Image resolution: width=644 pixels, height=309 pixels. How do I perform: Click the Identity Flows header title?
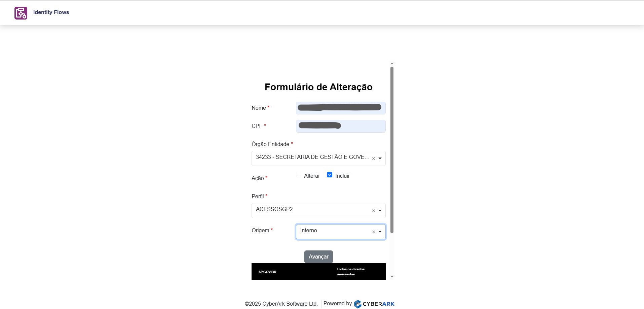[x=51, y=12]
